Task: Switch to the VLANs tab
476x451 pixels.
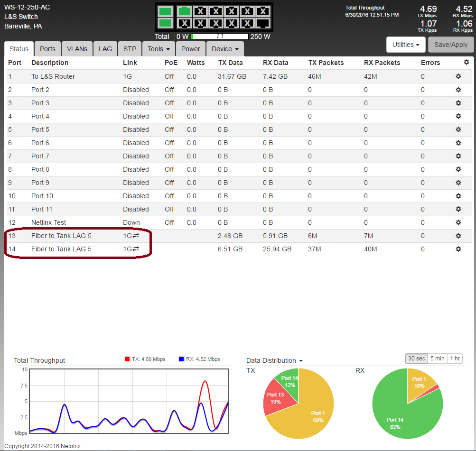Action: click(x=77, y=49)
